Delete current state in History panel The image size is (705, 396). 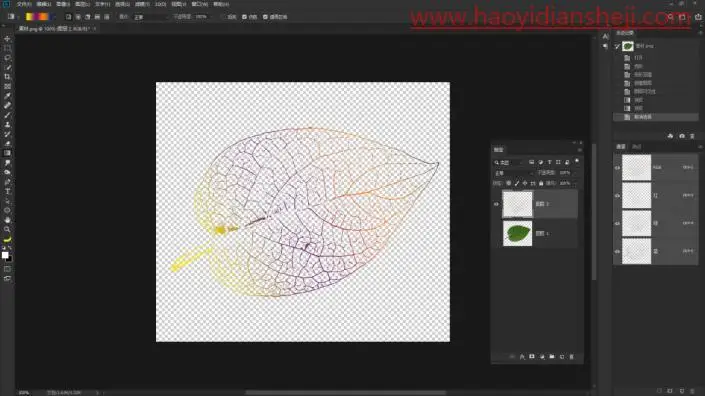692,136
